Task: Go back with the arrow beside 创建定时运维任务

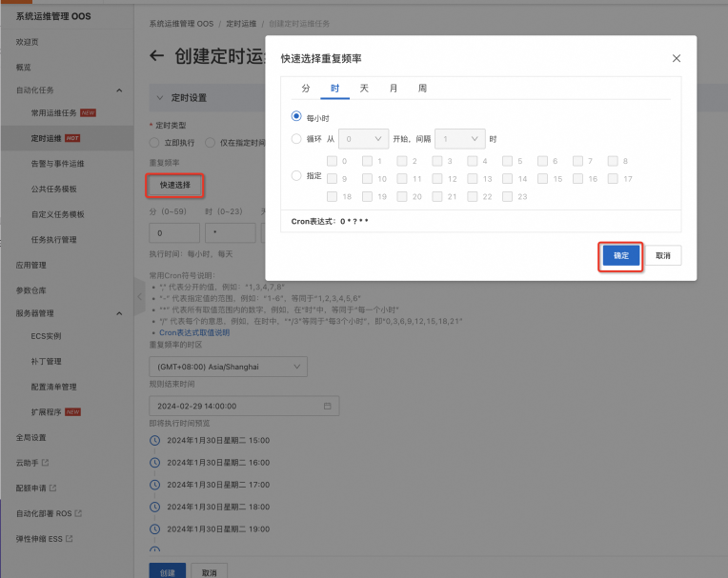Action: (157, 56)
